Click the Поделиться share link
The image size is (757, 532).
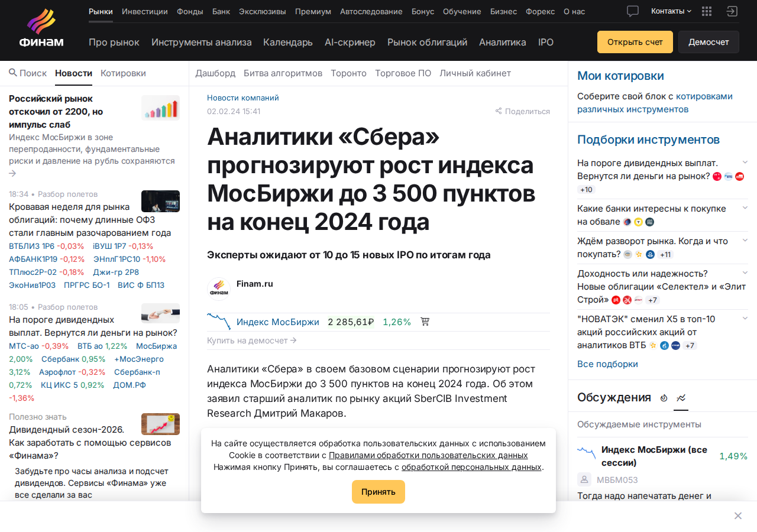[x=528, y=111]
